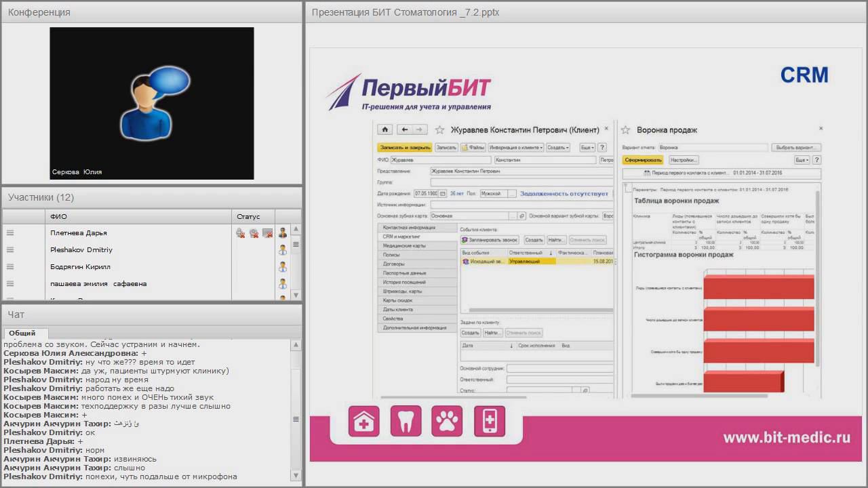The height and width of the screenshot is (488, 868).
Task: Click user avatar icon for Pleshakov Dmitriy
Action: pos(283,249)
